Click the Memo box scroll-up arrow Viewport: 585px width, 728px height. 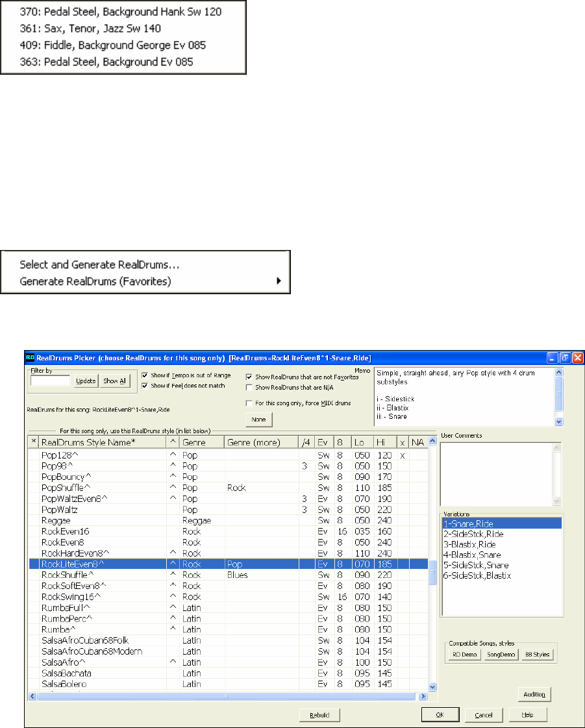click(559, 372)
